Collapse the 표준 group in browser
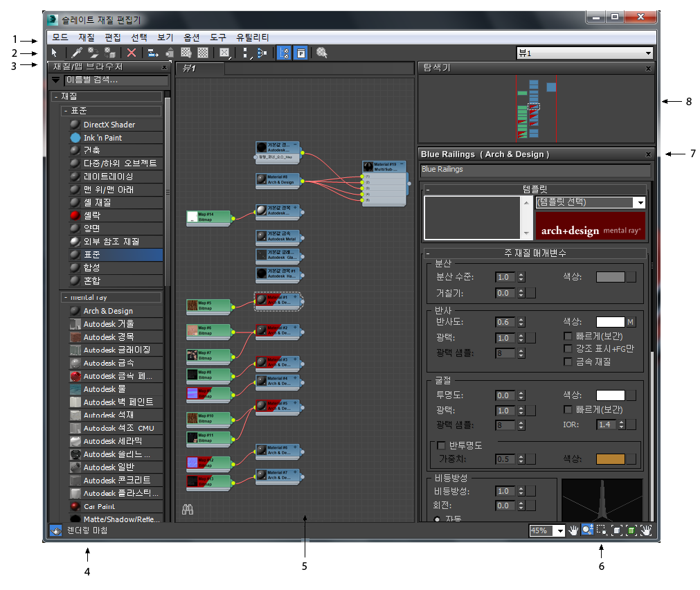This screenshot has height=590, width=700. point(66,111)
